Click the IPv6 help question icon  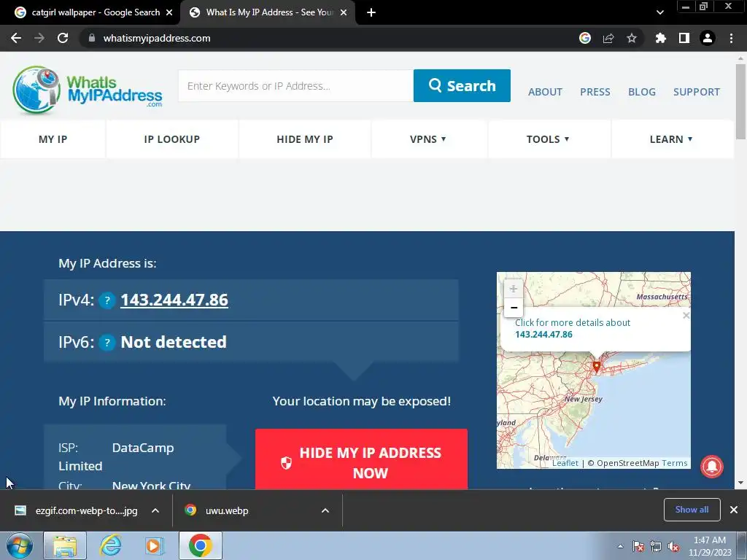click(107, 343)
